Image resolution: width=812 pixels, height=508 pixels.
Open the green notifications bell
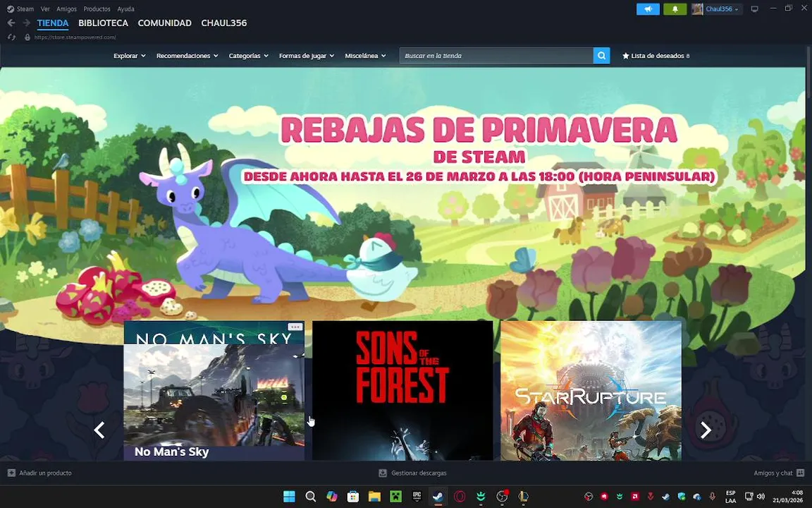pos(675,8)
